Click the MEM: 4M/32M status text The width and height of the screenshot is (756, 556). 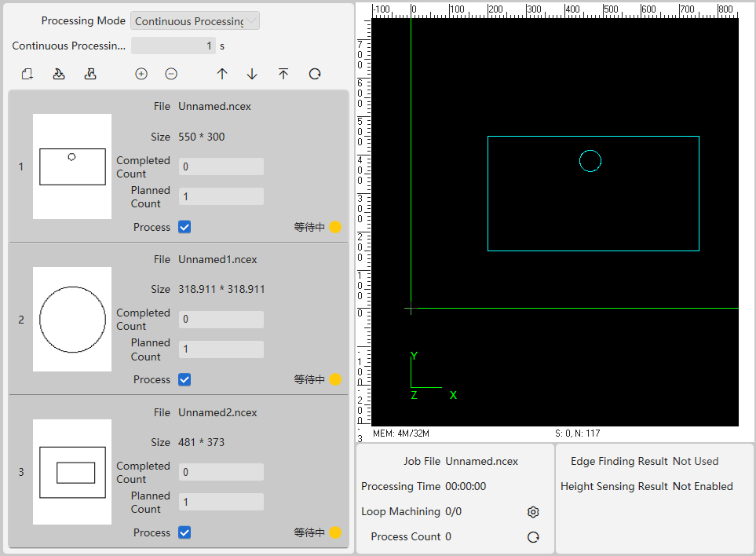[401, 433]
